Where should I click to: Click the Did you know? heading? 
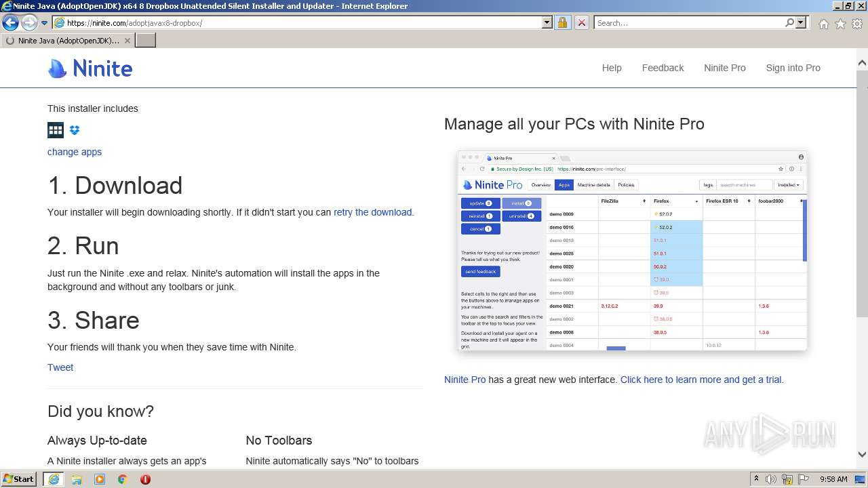click(100, 411)
